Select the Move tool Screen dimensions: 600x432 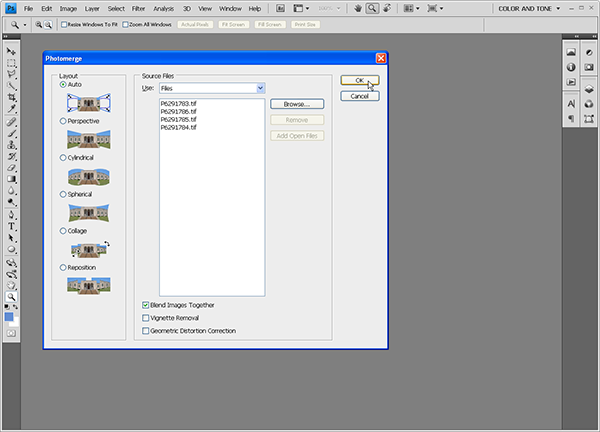tap(11, 51)
